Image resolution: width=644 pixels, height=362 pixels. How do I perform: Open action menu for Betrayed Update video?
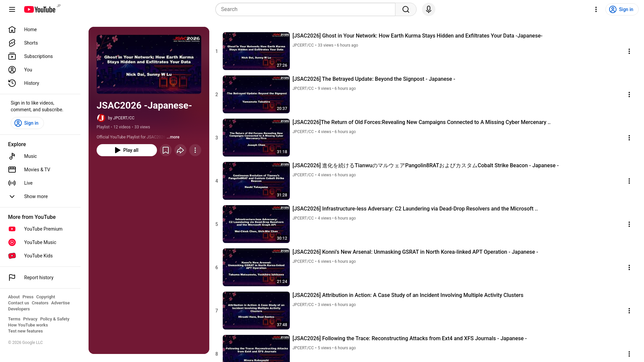[629, 95]
